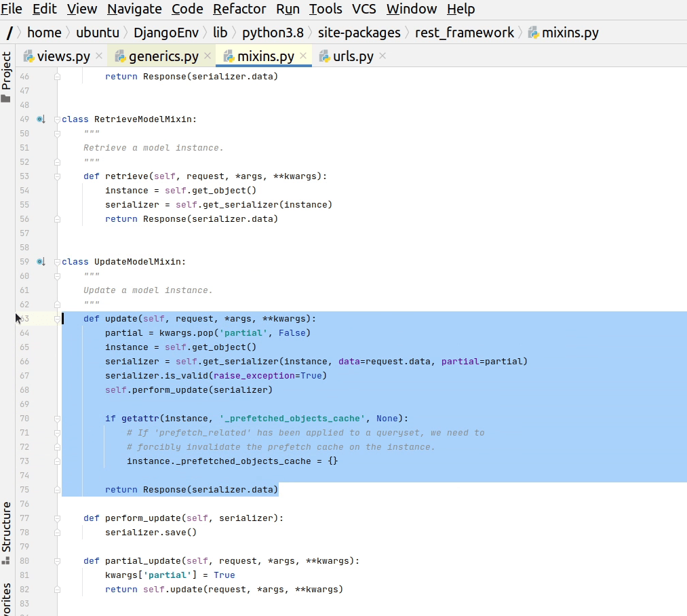This screenshot has height=616, width=687.
Task: Fold the perform_update method at line 77
Action: point(58,518)
